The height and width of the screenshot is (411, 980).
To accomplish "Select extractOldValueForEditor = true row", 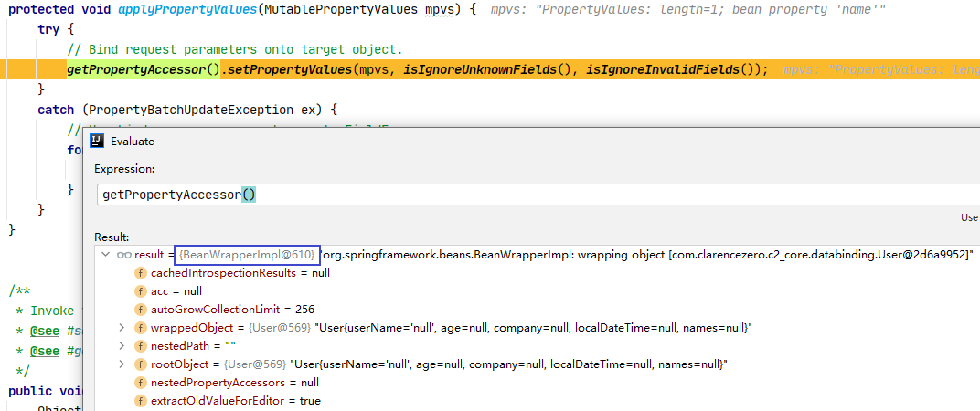I will click(538, 400).
